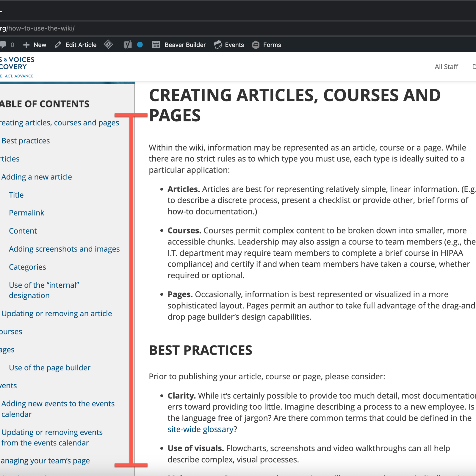
Task: Click the Gravity Forms icon
Action: point(256,45)
